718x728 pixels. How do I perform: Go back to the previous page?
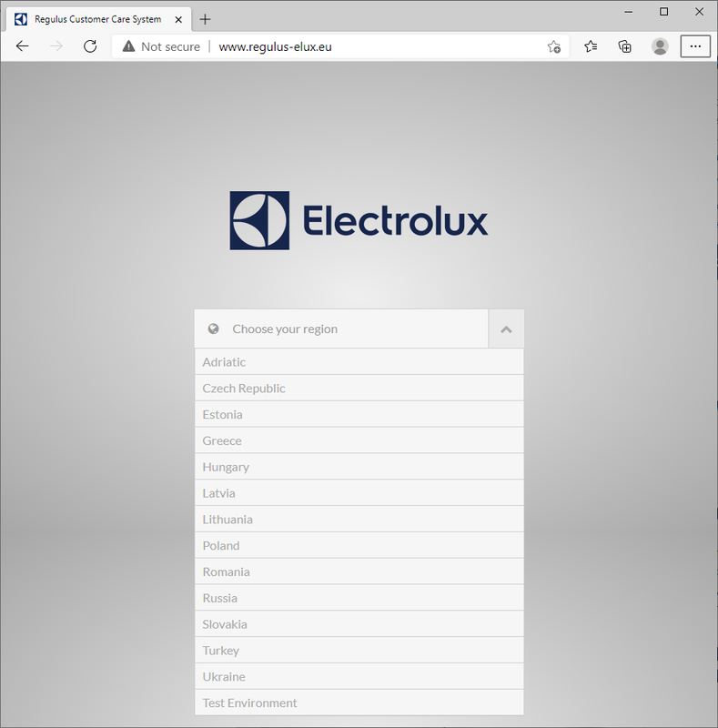(22, 46)
